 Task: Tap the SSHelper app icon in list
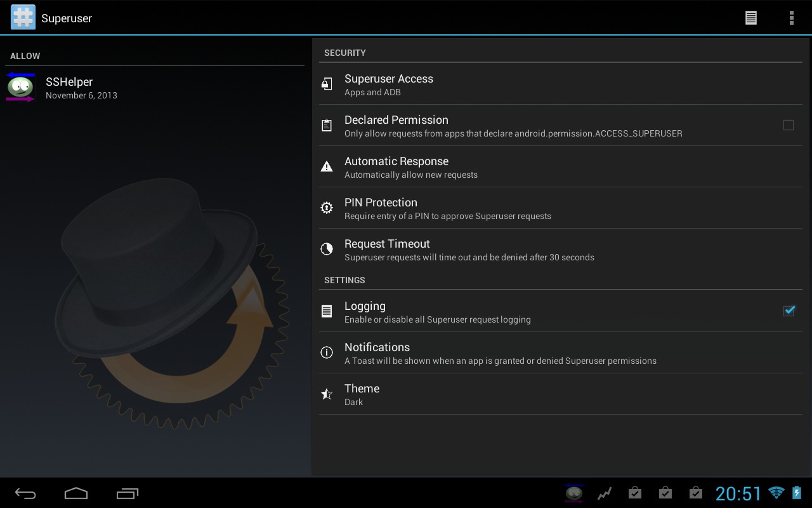click(20, 87)
